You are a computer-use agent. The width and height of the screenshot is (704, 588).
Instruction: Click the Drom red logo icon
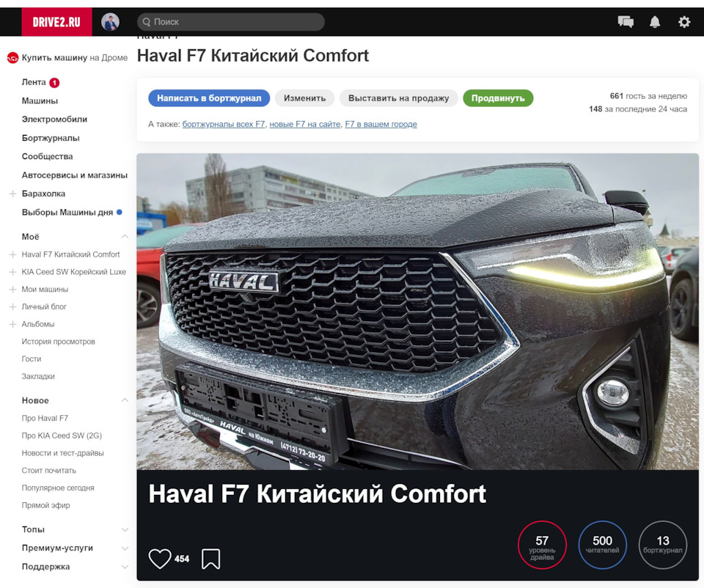[12, 58]
